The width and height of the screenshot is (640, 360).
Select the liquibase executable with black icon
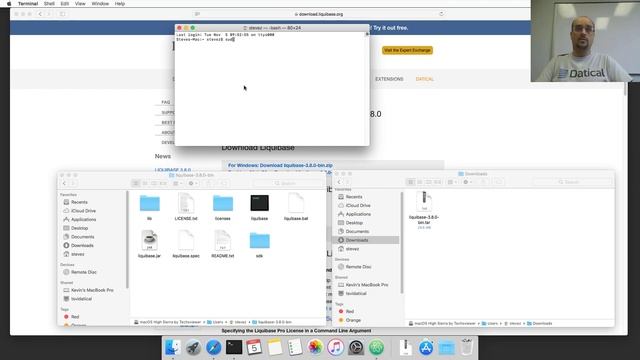click(259, 207)
